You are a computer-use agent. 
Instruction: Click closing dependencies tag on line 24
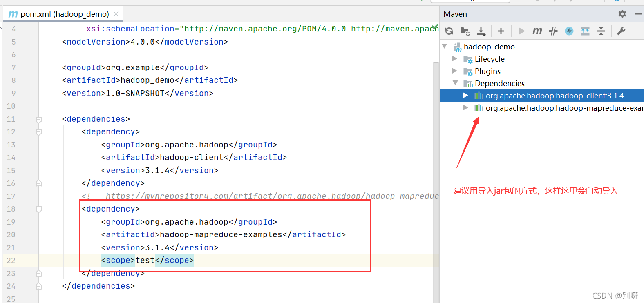98,286
